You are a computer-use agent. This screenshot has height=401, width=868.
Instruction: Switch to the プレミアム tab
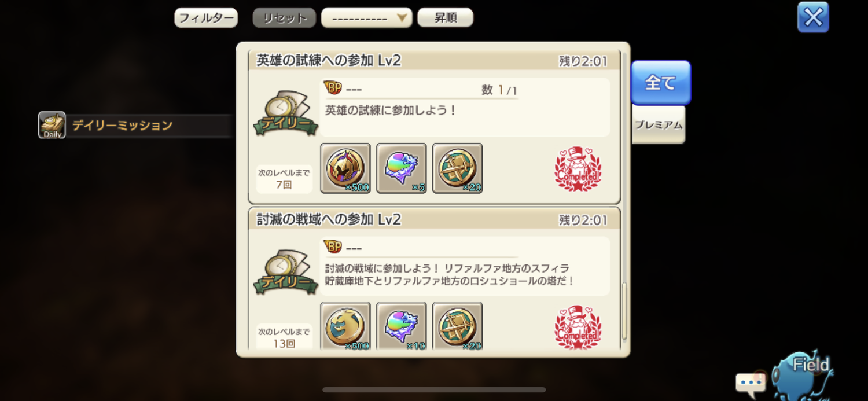659,124
